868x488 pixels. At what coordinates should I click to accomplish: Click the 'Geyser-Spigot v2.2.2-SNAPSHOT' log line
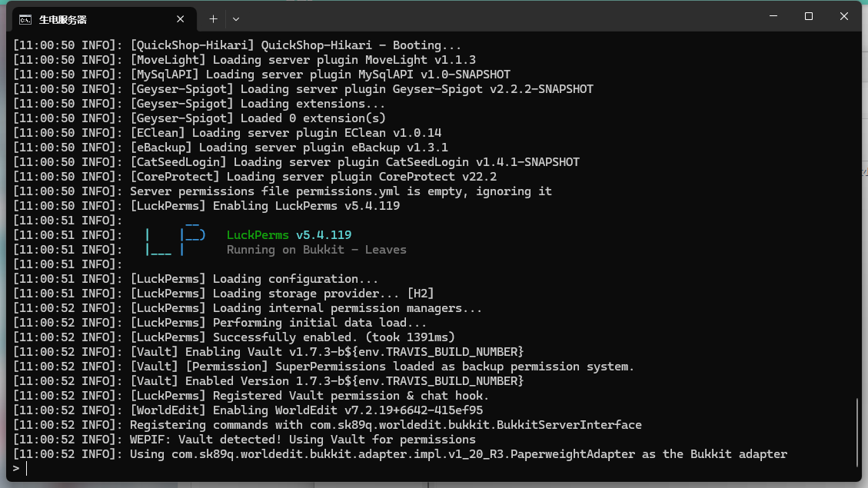(x=303, y=89)
